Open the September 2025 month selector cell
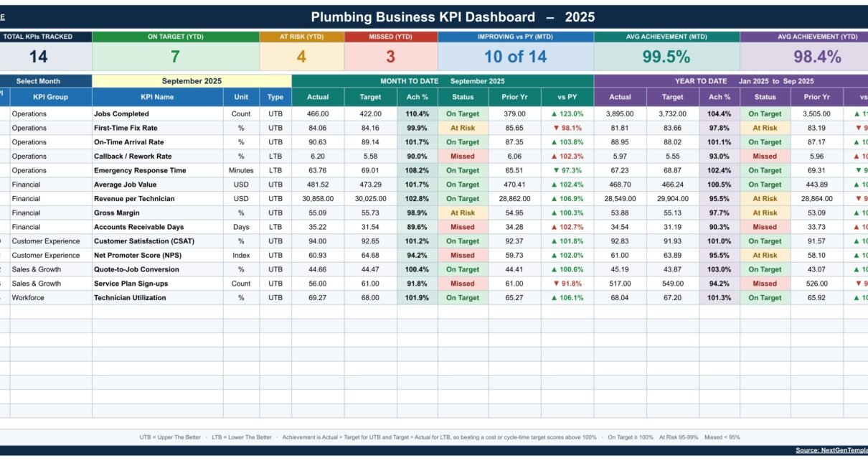 tap(192, 81)
